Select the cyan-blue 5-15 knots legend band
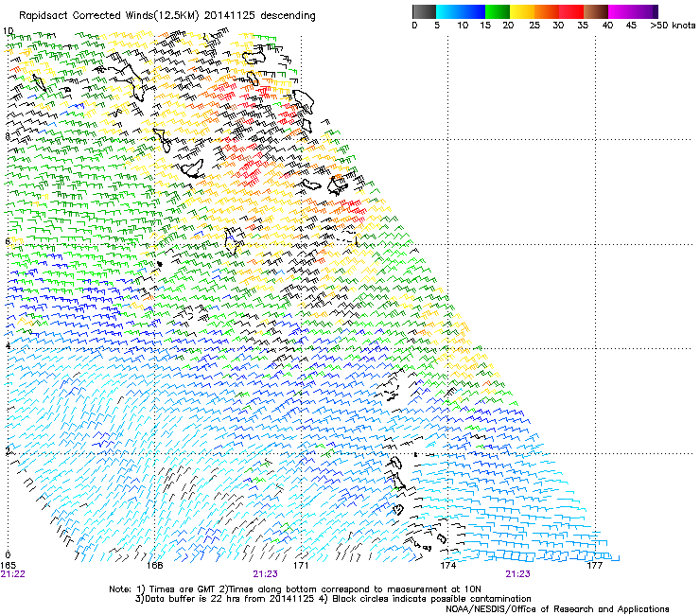The height and width of the screenshot is (615, 700). point(461,11)
